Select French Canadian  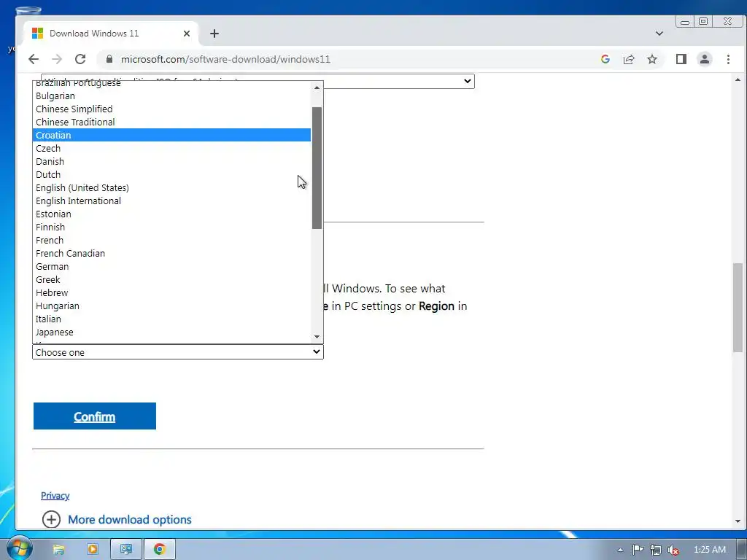point(171,253)
